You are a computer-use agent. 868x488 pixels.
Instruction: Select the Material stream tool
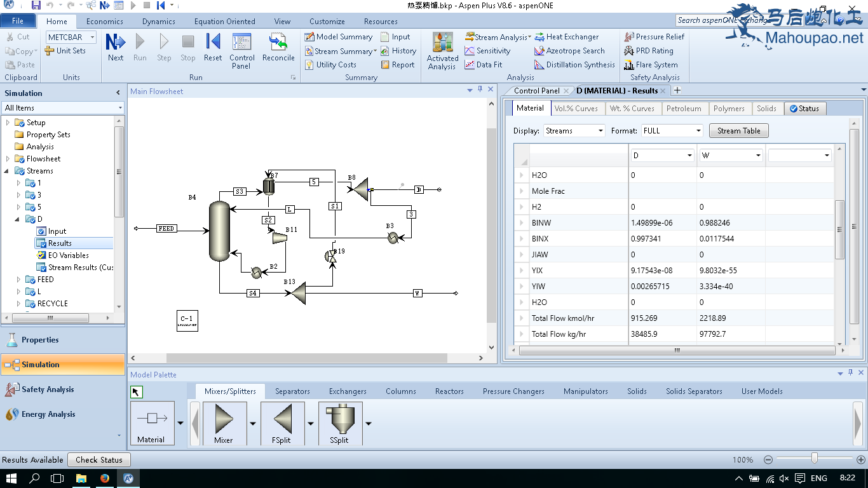(151, 423)
